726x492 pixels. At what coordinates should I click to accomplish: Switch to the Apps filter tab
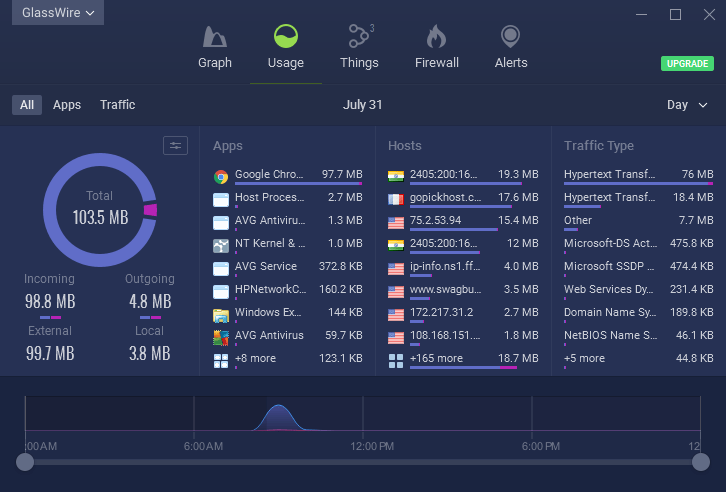click(67, 105)
